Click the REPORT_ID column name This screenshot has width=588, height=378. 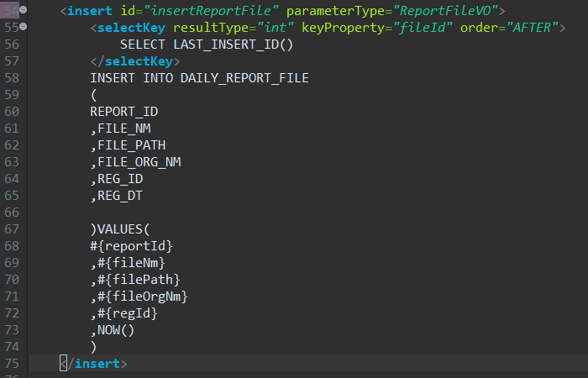point(124,112)
